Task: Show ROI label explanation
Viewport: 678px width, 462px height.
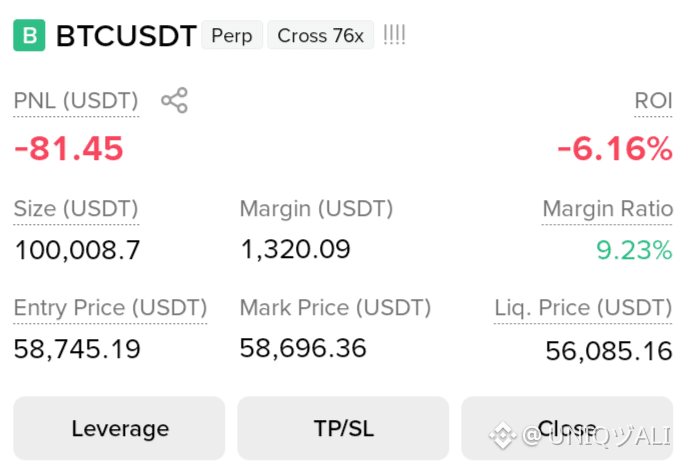Action: (x=653, y=101)
